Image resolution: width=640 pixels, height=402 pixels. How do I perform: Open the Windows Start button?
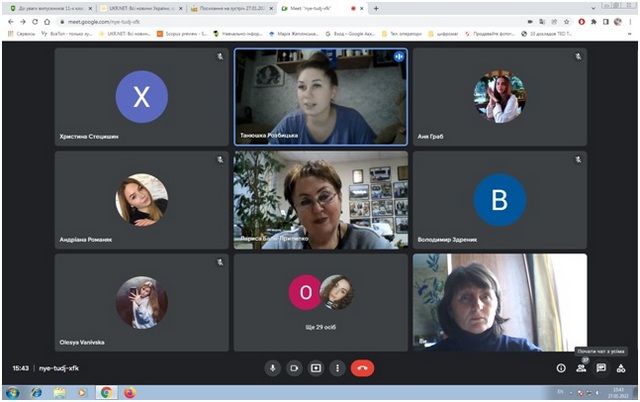[13, 393]
